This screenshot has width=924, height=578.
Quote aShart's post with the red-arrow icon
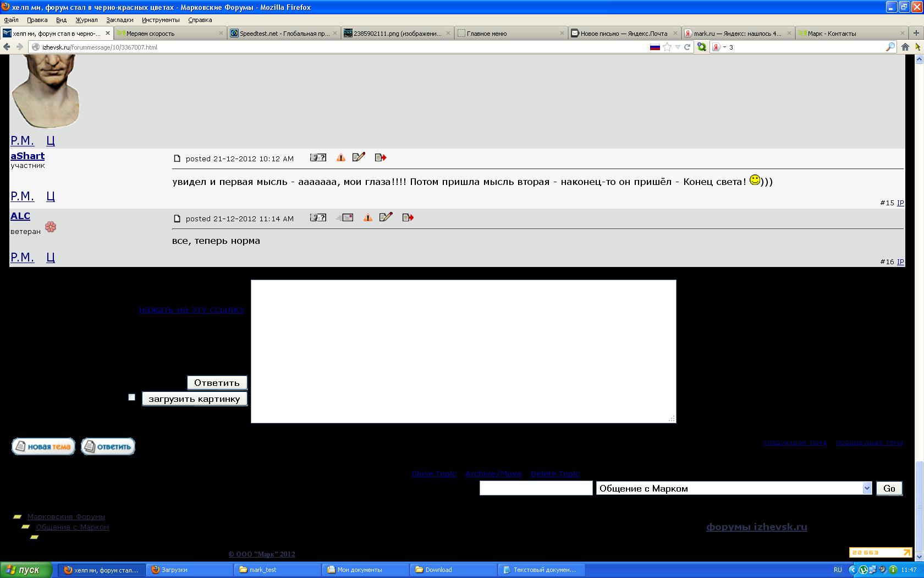point(381,158)
